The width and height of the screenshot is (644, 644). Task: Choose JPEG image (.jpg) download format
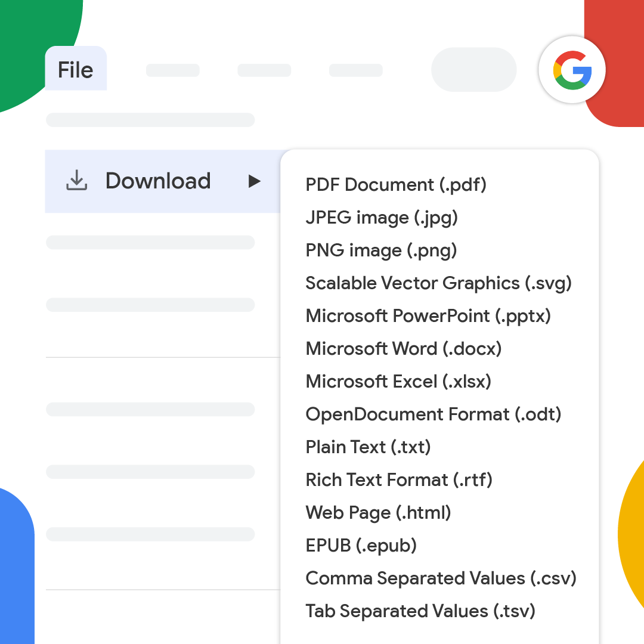(x=381, y=218)
